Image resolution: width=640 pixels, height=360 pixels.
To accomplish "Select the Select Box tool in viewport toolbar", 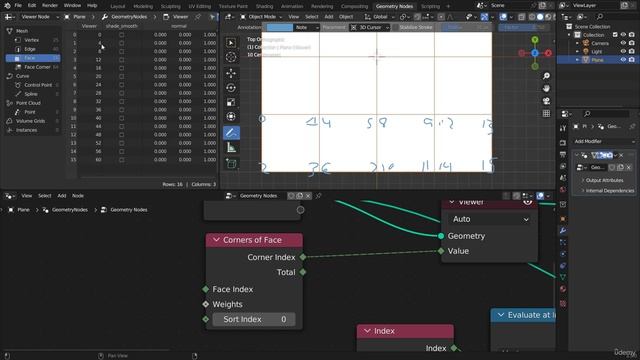I will pyautogui.click(x=231, y=43).
